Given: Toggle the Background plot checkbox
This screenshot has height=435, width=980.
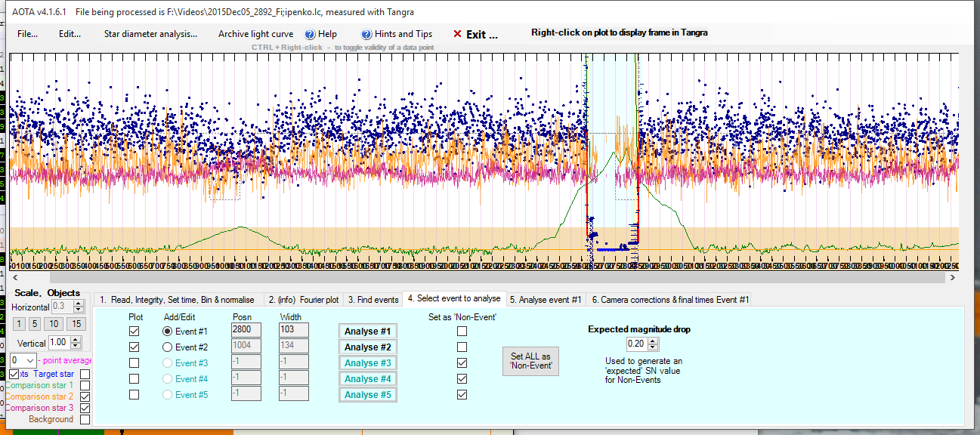Looking at the screenshot, I should (x=85, y=419).
